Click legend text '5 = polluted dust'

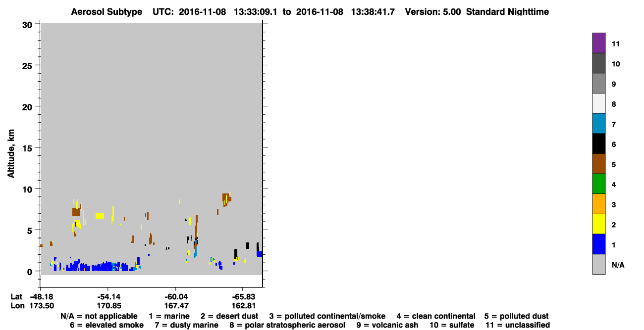[517, 316]
